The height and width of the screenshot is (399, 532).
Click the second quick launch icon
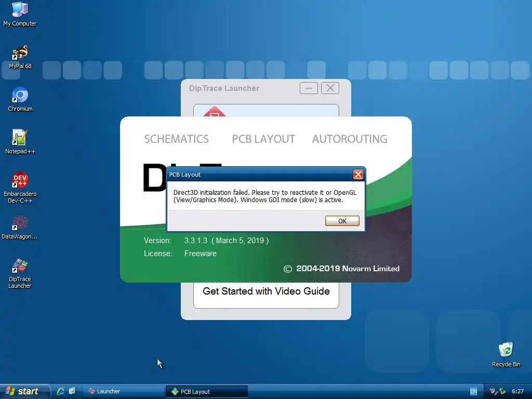tap(72, 391)
